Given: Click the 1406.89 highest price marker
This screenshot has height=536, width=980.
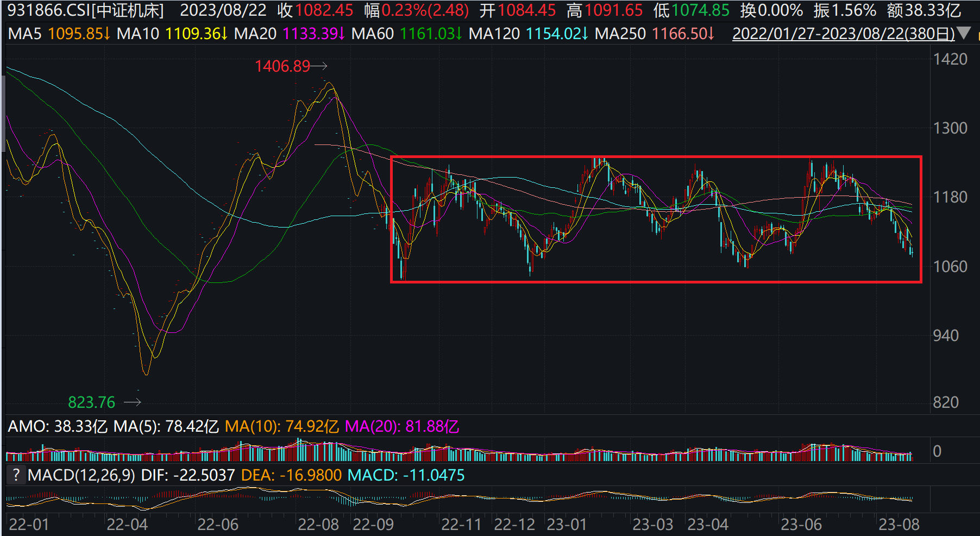Looking at the screenshot, I should [282, 66].
